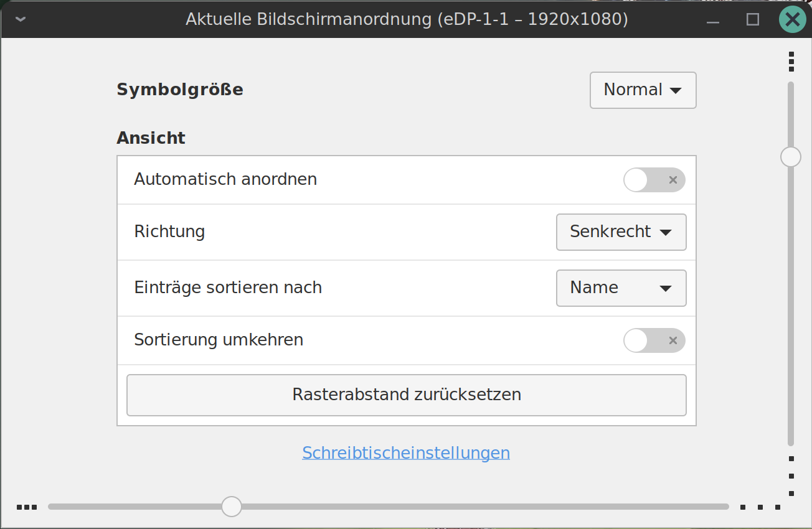Viewport: 812px width, 529px height.
Task: Click the vertical grid spacing slider handle
Action: 791,157
